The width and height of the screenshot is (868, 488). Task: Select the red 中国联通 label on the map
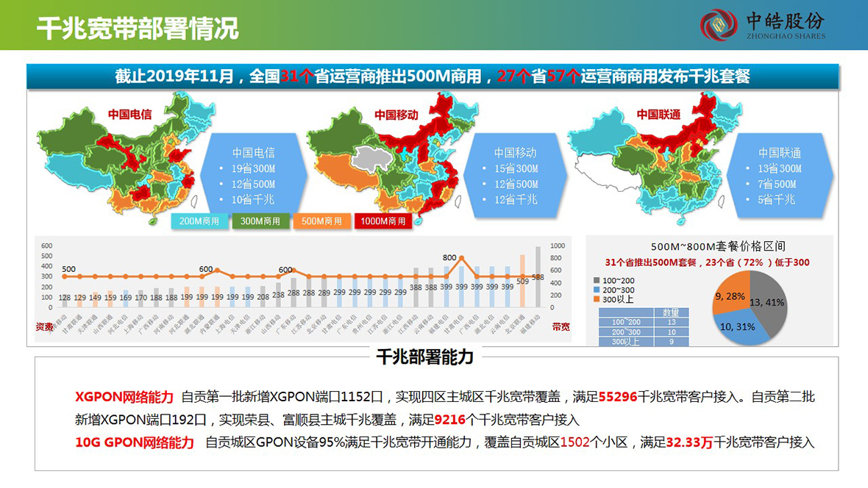point(658,115)
